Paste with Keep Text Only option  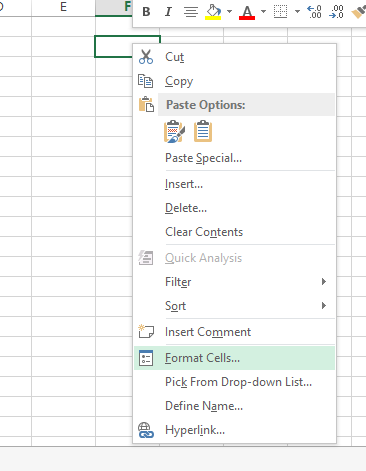(203, 131)
